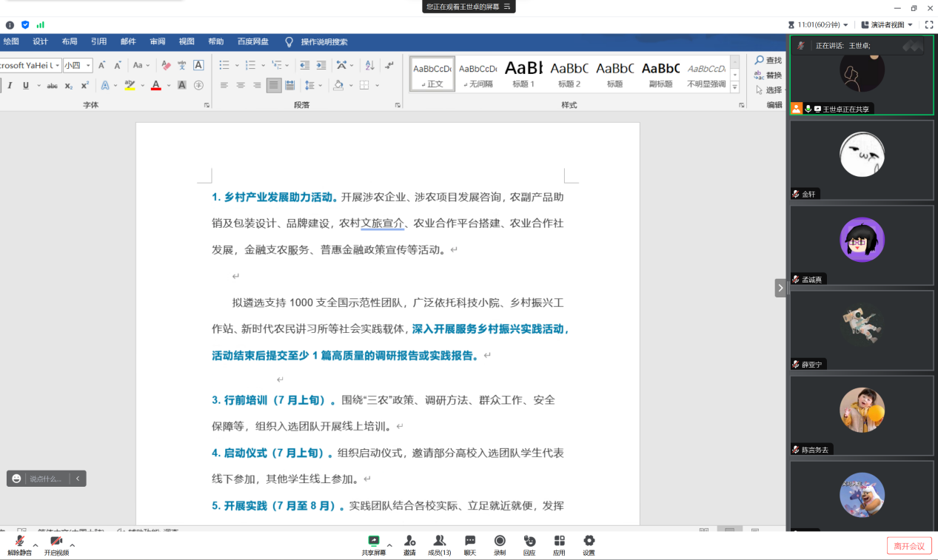Open the speaker view dropdown
This screenshot has height=560, width=938.
pyautogui.click(x=892, y=24)
